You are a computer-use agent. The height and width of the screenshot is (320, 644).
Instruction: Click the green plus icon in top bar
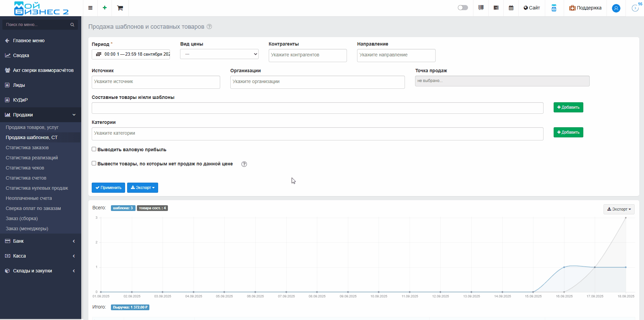(x=105, y=8)
